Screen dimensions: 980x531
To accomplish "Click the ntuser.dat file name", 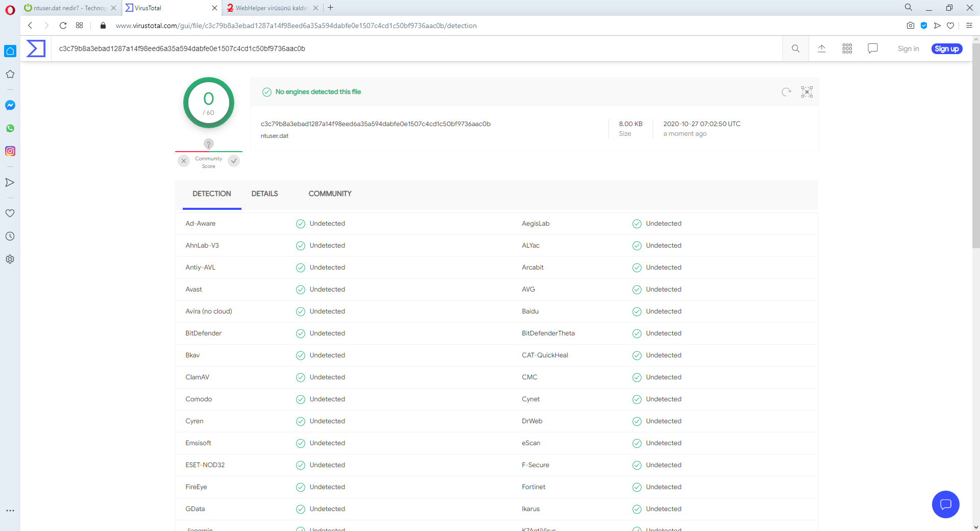I will (275, 136).
